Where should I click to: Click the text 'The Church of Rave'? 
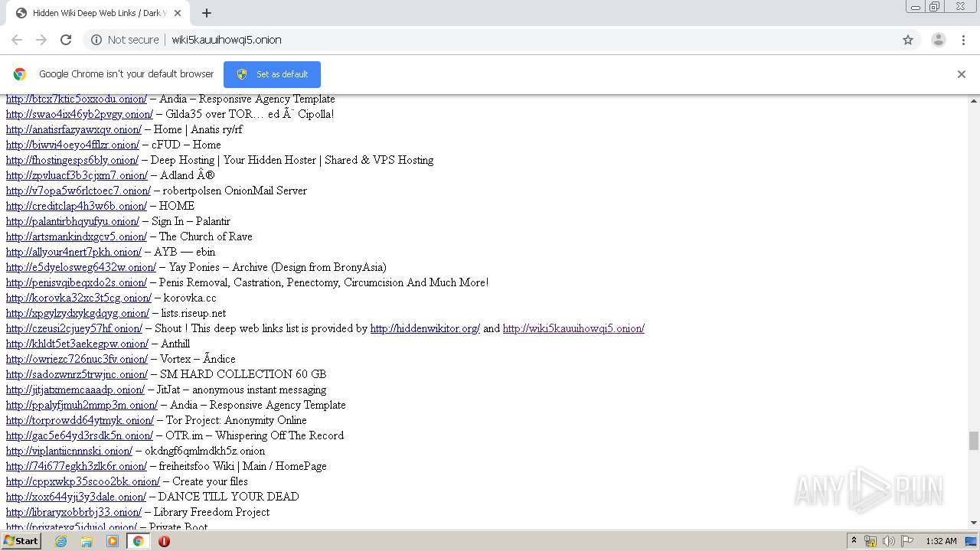pos(206,236)
